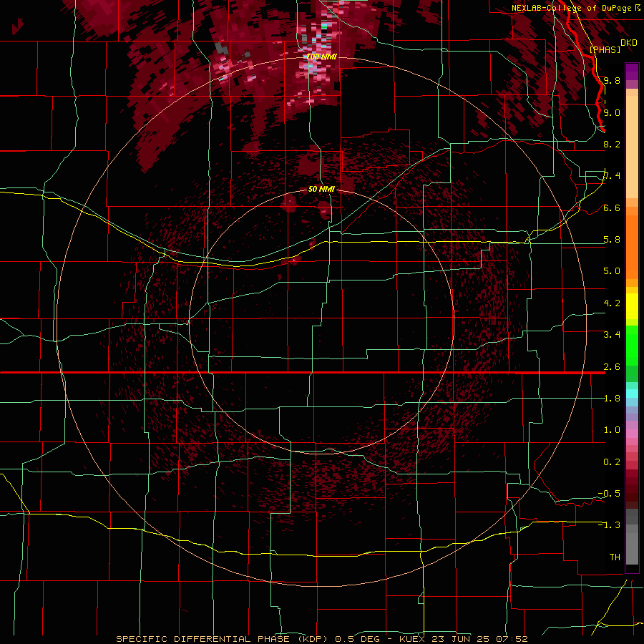Click the orange segment of the color bar
This screenshot has width=644, height=644.
click(632, 246)
